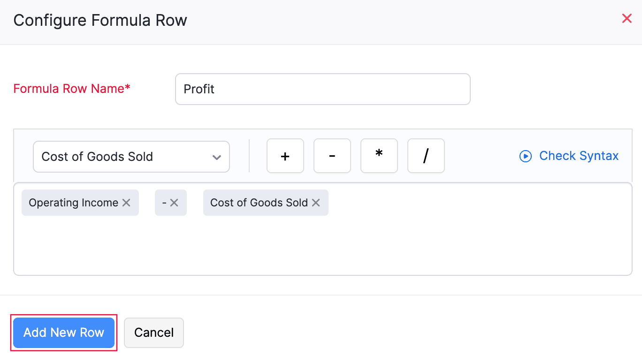The width and height of the screenshot is (642, 364).
Task: Remove the minus operator tag from the formula
Action: pos(174,203)
